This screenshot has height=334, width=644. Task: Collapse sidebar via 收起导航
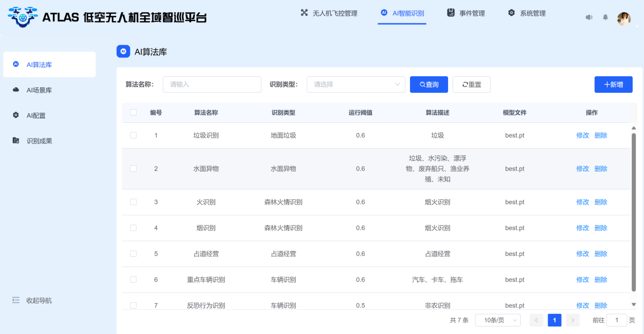point(39,300)
